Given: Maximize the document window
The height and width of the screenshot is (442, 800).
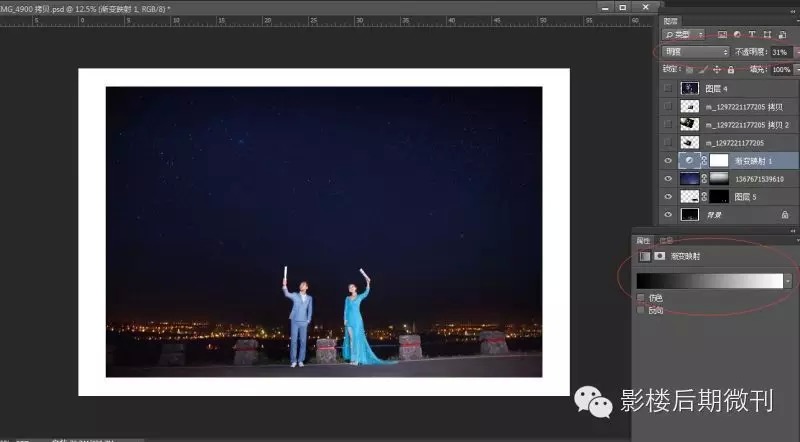Looking at the screenshot, I should coord(623,8).
